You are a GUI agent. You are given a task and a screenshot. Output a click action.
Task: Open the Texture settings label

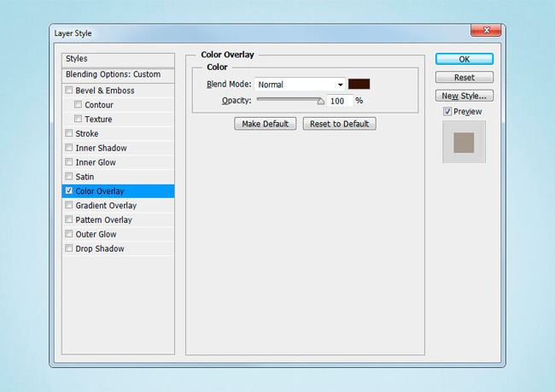click(98, 120)
